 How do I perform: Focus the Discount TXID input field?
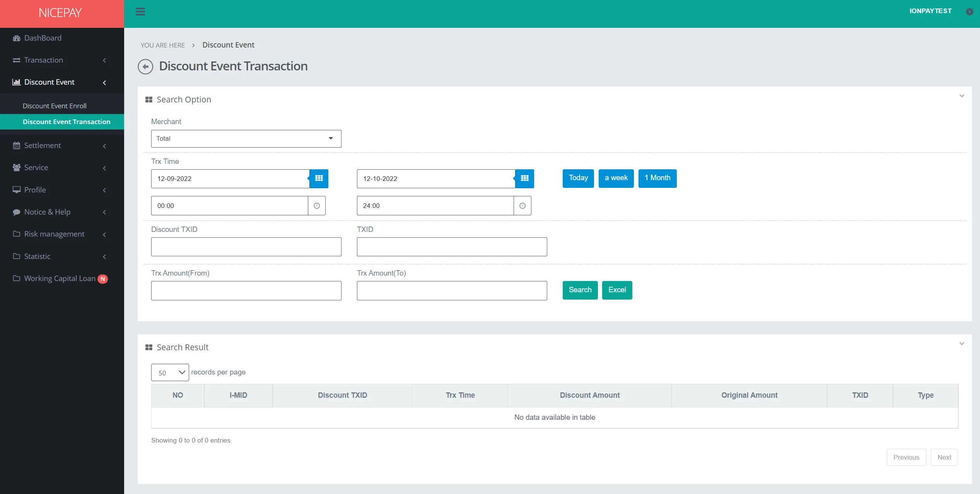point(246,247)
